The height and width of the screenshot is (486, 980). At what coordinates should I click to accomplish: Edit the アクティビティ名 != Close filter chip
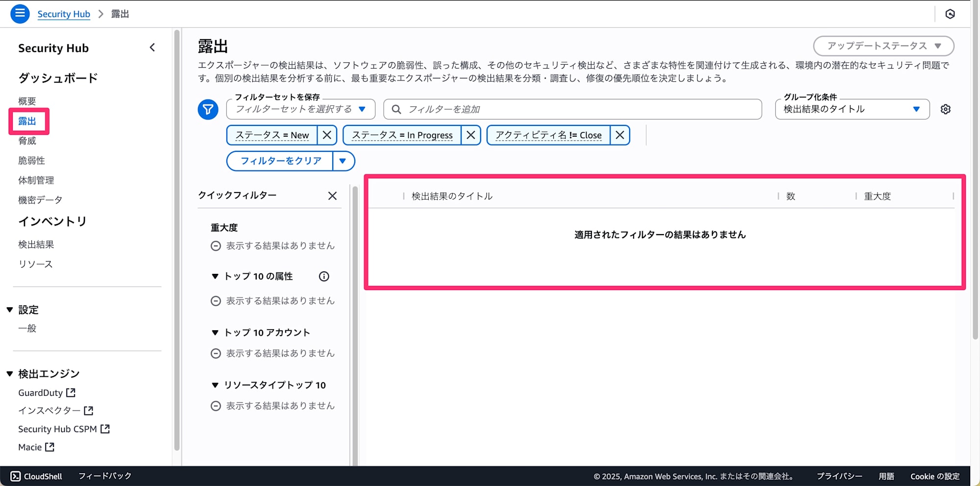tap(548, 135)
